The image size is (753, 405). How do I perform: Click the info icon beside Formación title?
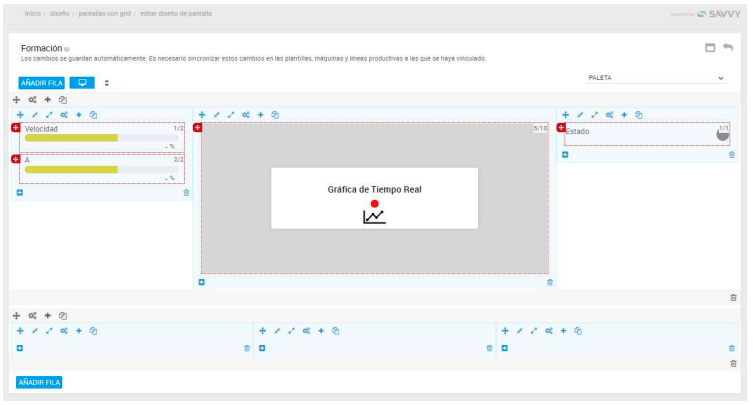click(67, 49)
